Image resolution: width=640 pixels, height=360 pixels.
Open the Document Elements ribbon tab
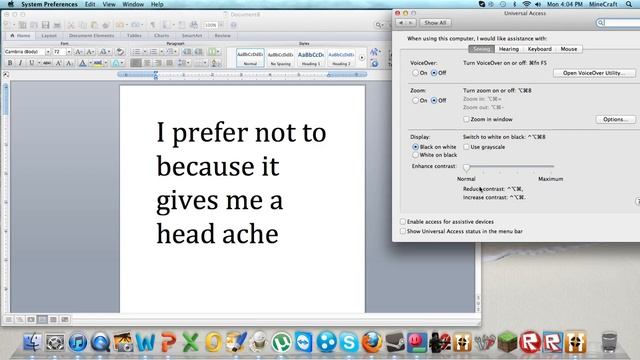pos(91,36)
